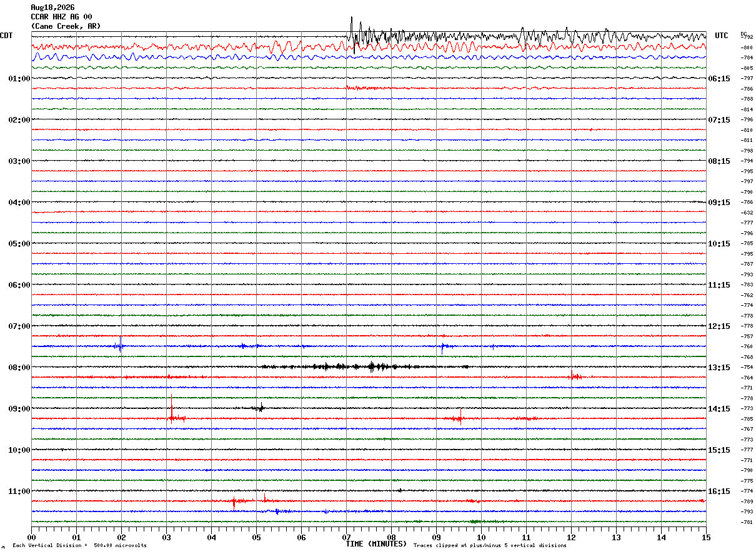Select minute 03 on the bottom time axis

tap(166, 537)
